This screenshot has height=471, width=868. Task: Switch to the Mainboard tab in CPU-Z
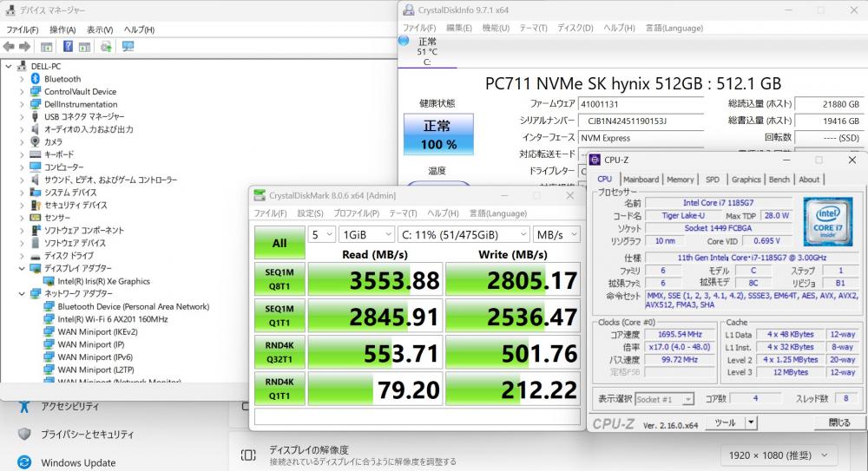click(x=641, y=180)
